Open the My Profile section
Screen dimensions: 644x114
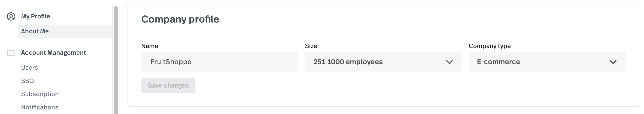(36, 16)
